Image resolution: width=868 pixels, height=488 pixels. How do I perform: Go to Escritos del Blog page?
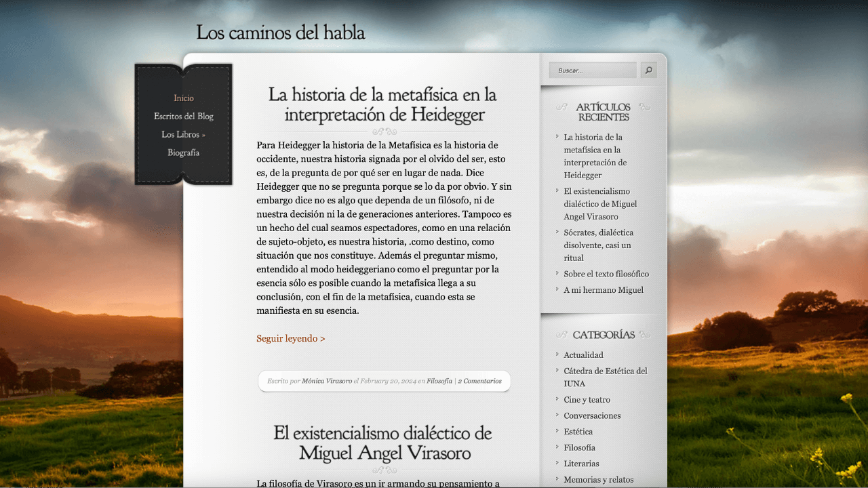184,117
